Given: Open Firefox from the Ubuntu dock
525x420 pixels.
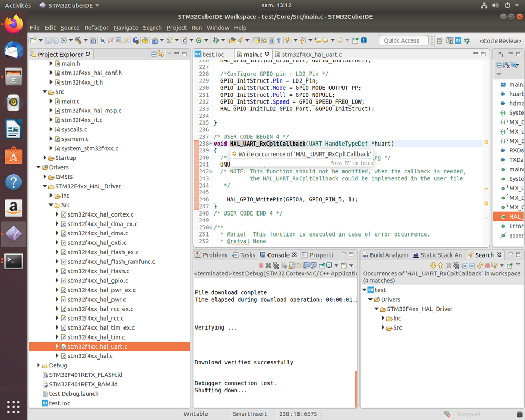Looking at the screenshot, I should click(x=14, y=24).
